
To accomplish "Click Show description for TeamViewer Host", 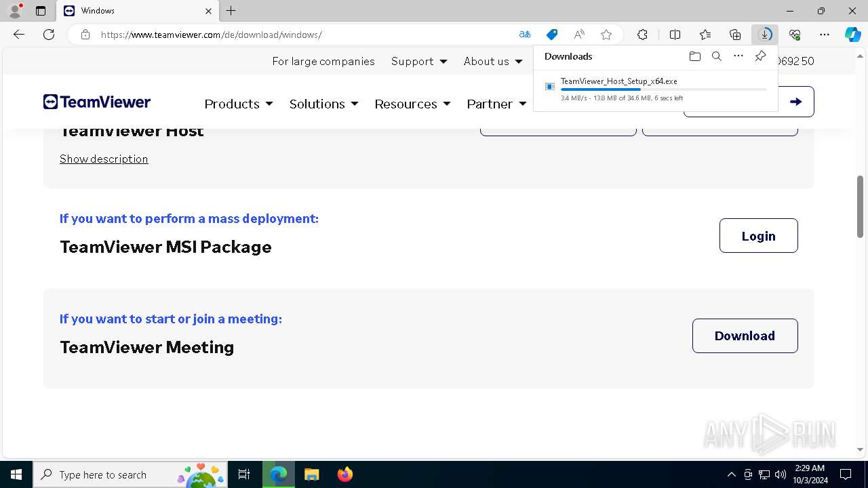I will tap(104, 159).
